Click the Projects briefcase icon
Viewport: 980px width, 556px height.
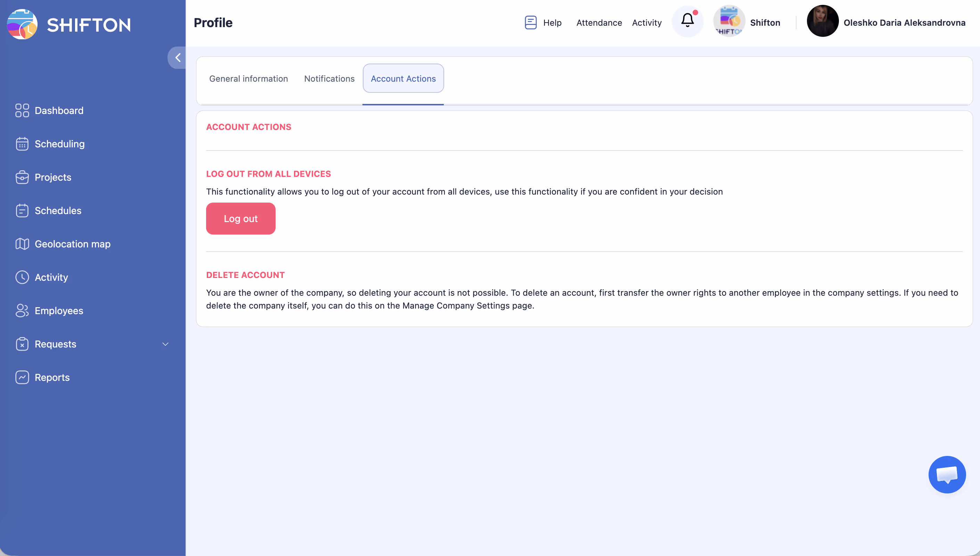point(22,177)
